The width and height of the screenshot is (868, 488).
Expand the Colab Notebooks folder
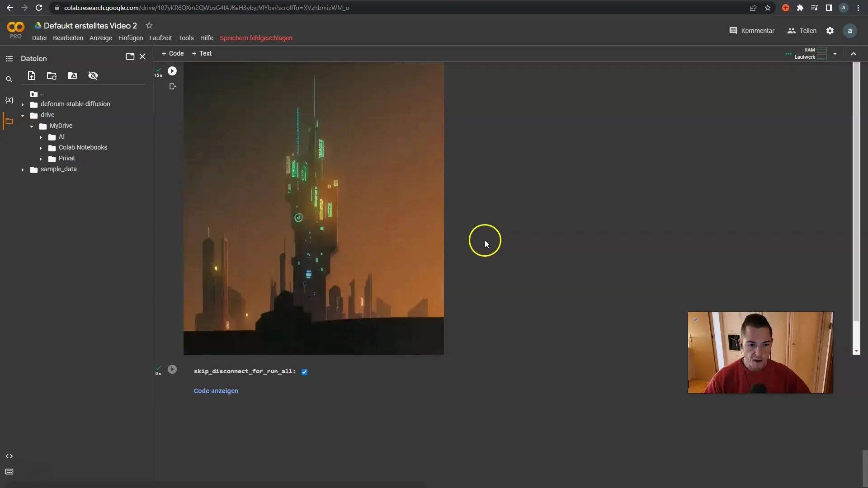(41, 148)
